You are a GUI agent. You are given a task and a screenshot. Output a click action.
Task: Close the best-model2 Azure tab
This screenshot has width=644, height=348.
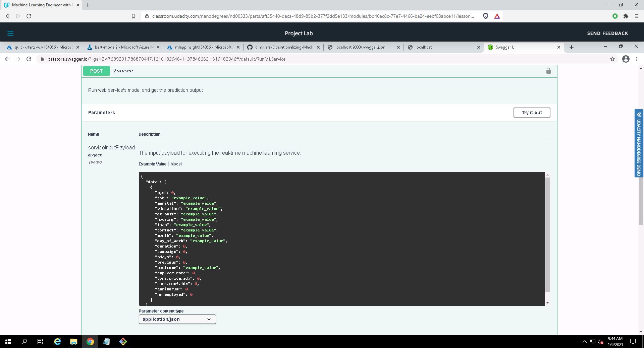158,47
